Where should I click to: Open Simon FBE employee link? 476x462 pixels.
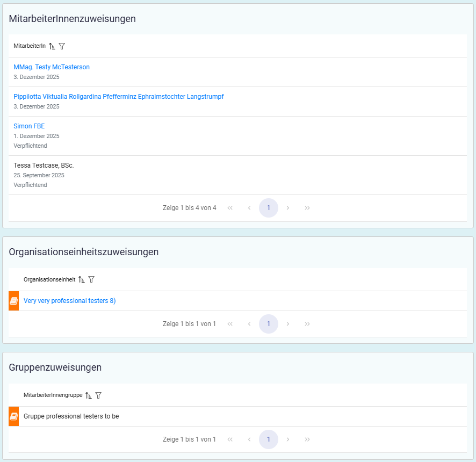tap(29, 126)
